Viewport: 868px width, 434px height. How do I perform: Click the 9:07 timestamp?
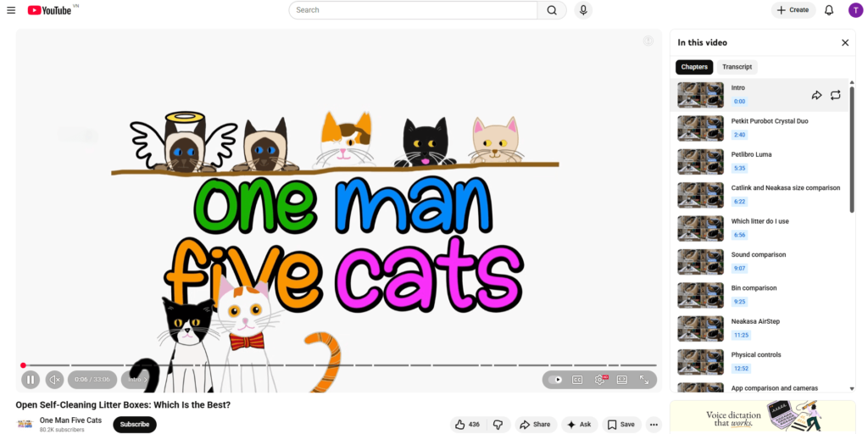click(x=739, y=269)
